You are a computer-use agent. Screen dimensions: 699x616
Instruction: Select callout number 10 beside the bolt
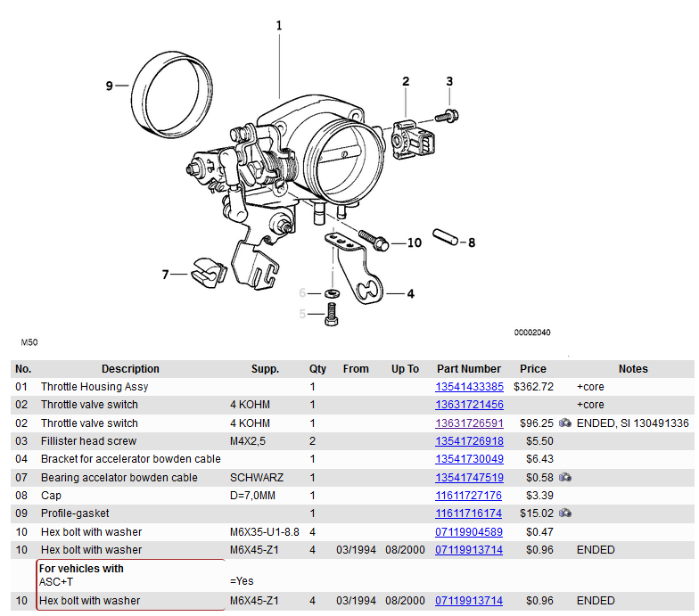point(414,242)
